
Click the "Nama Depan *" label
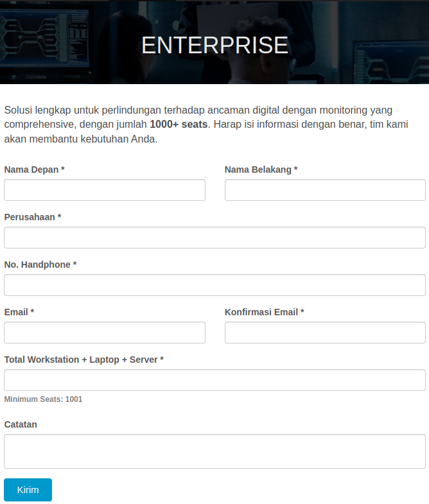(x=35, y=169)
